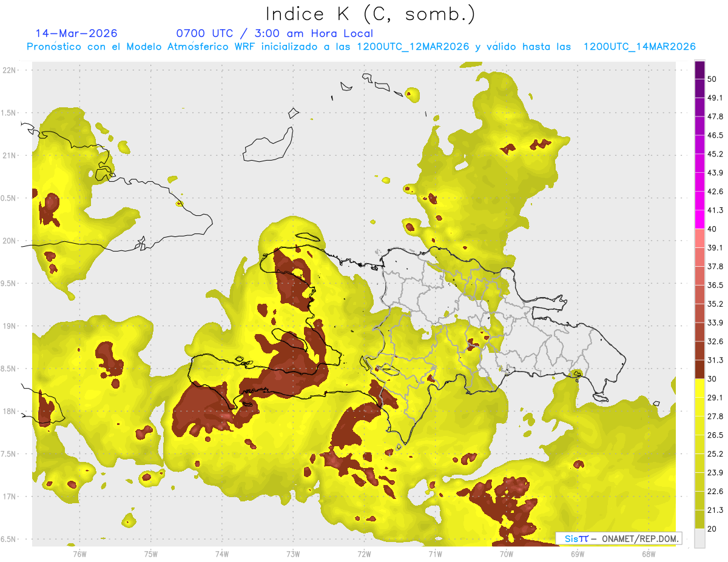728x562 pixels.
Task: Click the 'SisTT - ONAMET/REP.DOM.' credit label
Action: point(619,538)
